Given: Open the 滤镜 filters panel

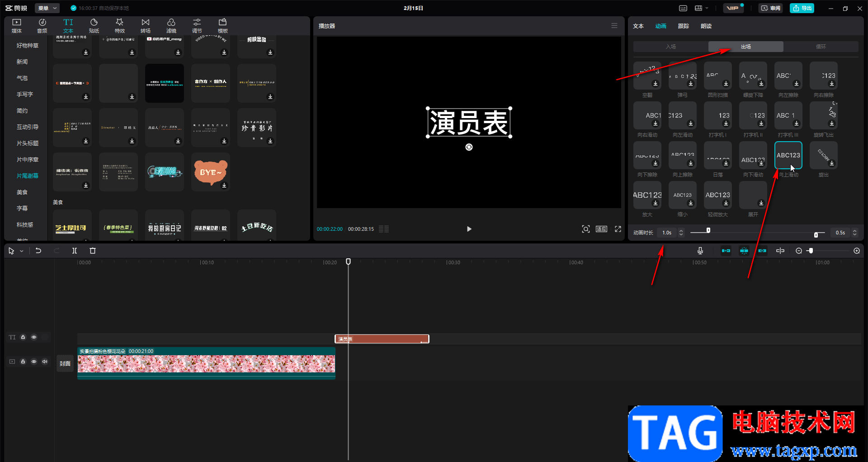Looking at the screenshot, I should tap(171, 26).
